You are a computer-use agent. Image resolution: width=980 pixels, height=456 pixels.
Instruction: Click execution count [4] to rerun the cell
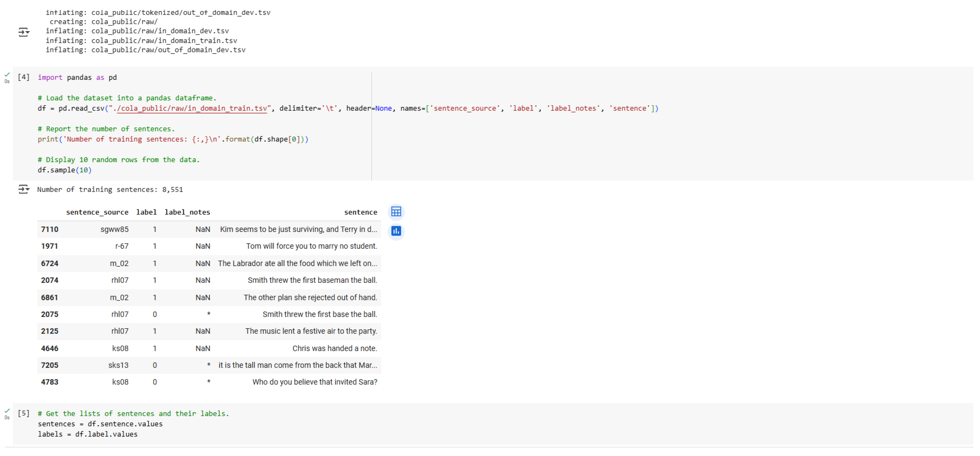(24, 77)
